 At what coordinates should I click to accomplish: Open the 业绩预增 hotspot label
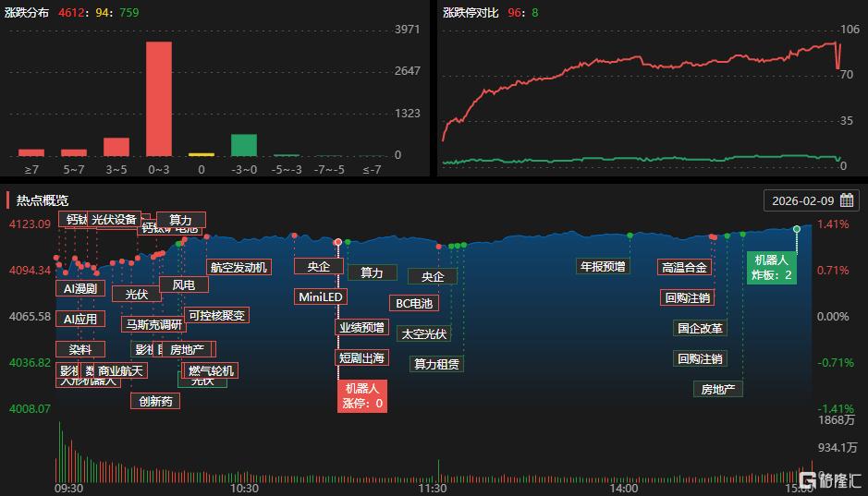click(361, 327)
